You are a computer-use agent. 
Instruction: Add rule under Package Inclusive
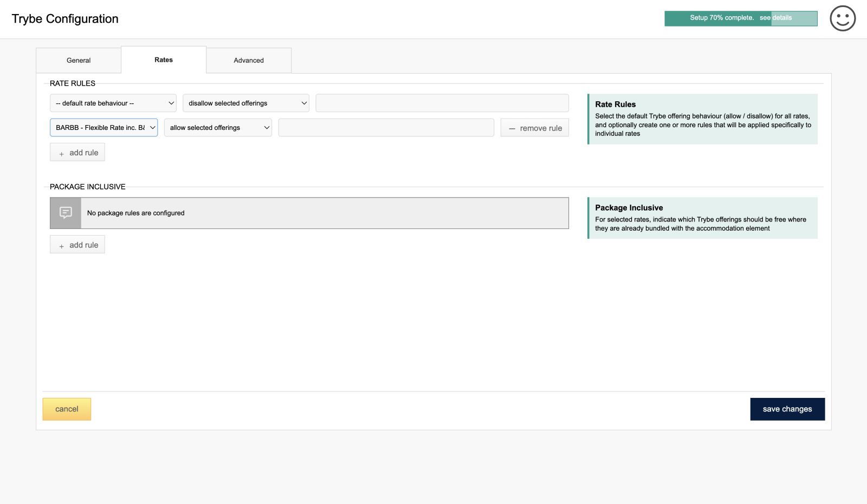click(x=77, y=245)
